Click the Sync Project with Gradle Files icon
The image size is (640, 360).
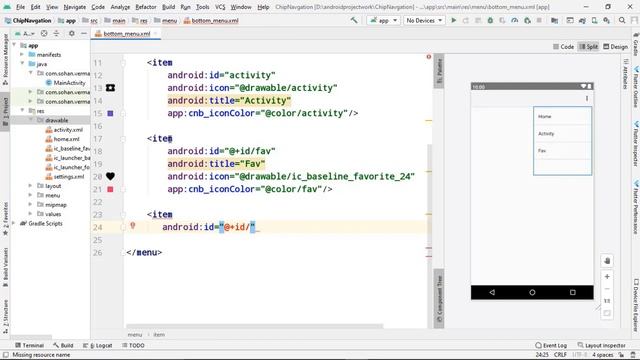[582, 20]
